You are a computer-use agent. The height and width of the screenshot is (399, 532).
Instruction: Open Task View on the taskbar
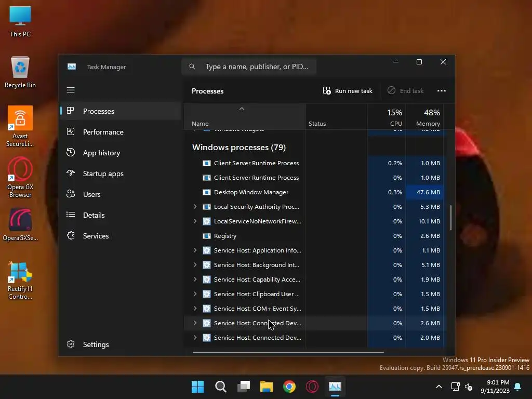[244, 387]
